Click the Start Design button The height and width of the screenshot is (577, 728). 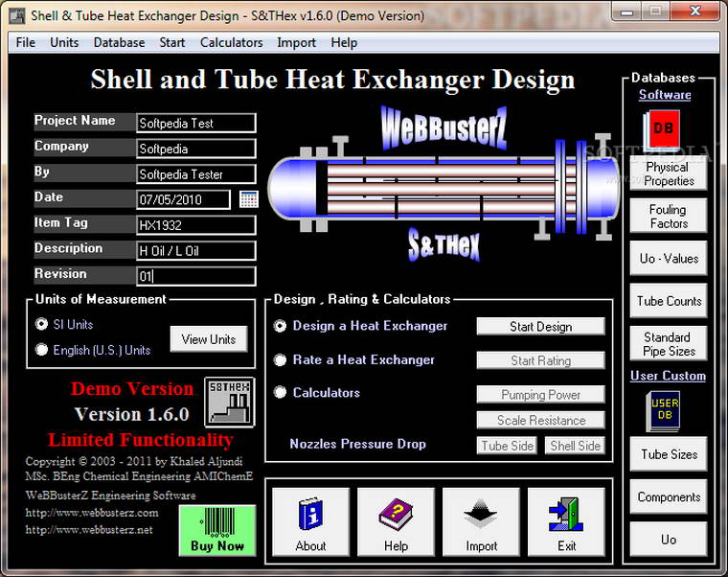coord(540,327)
